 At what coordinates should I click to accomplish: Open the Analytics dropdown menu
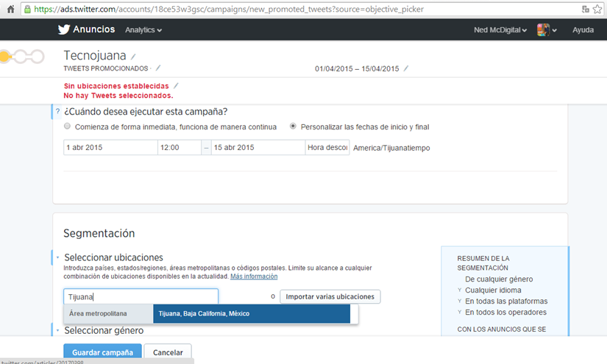pos(143,30)
